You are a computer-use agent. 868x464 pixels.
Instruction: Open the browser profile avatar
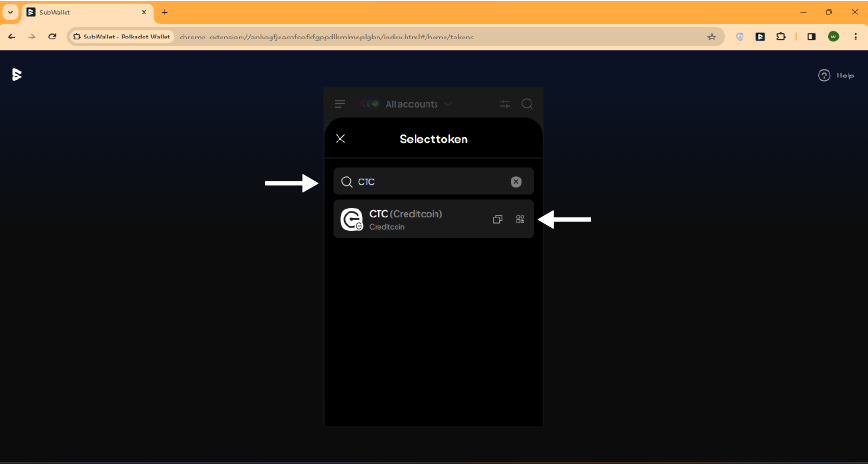pos(833,37)
